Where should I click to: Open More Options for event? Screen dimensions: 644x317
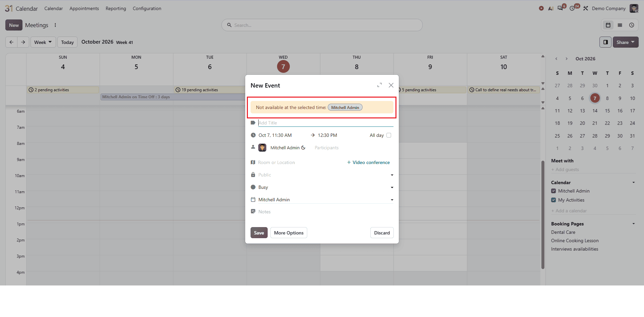pos(289,233)
